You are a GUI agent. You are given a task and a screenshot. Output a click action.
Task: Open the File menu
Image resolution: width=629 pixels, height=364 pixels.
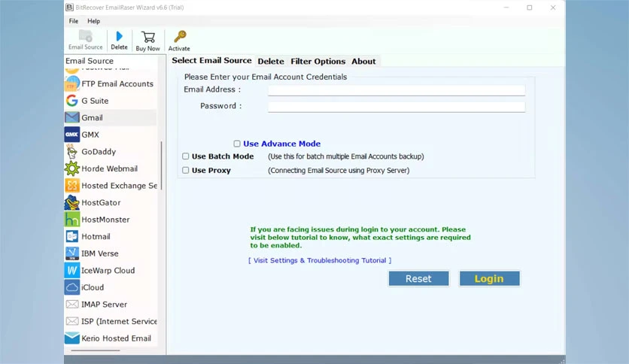point(74,21)
